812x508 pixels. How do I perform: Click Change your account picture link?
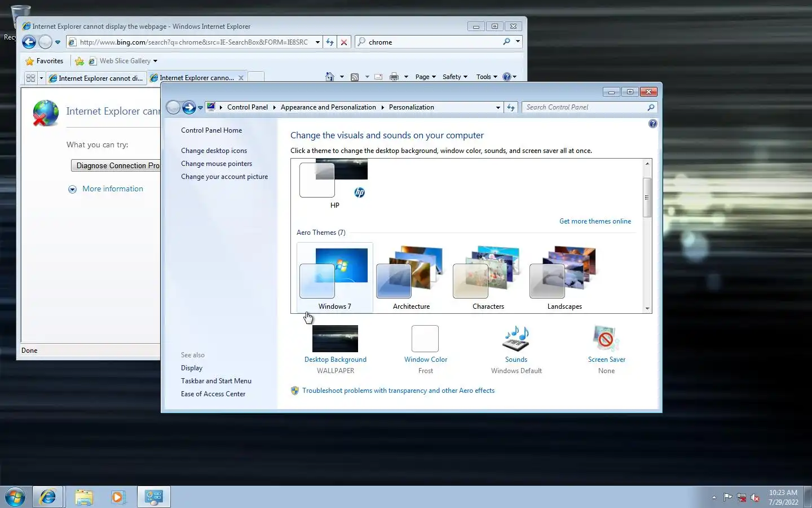(x=224, y=177)
